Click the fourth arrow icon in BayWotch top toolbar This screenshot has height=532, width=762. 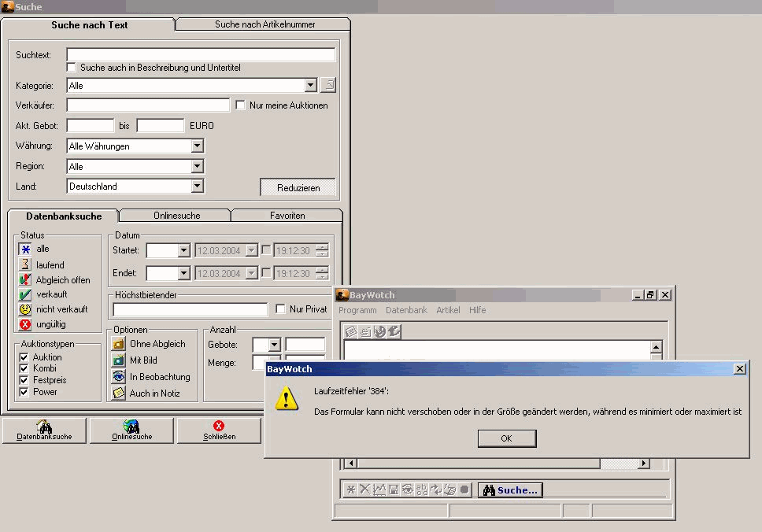pyautogui.click(x=394, y=331)
